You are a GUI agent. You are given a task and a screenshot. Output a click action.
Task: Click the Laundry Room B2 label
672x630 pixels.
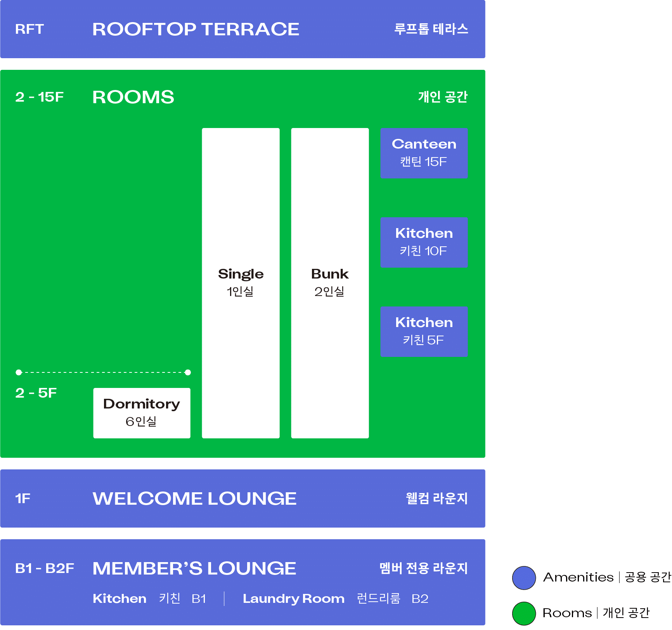coord(335,599)
